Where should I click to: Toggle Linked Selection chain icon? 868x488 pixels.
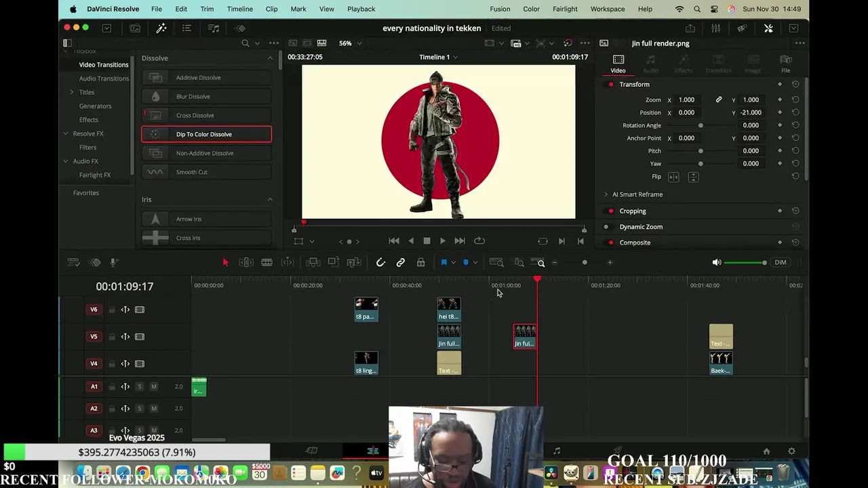pos(401,262)
